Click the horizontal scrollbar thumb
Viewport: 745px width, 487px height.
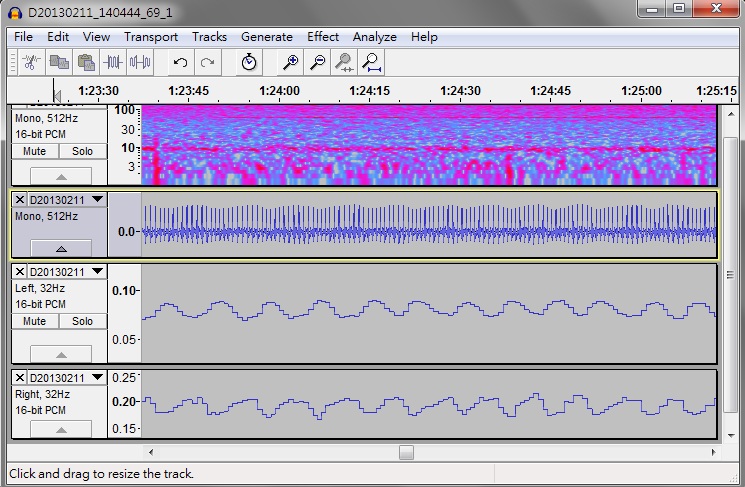[x=406, y=452]
